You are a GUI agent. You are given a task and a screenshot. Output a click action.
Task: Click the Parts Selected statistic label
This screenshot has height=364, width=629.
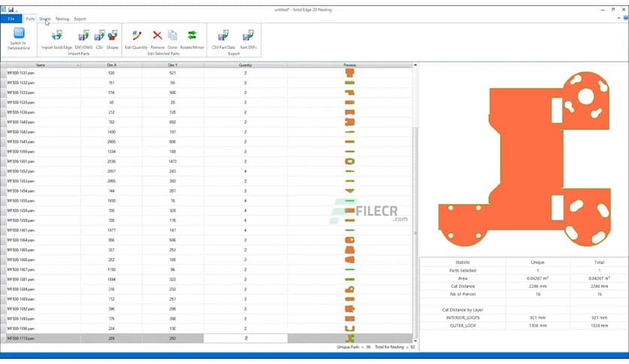pyautogui.click(x=463, y=271)
